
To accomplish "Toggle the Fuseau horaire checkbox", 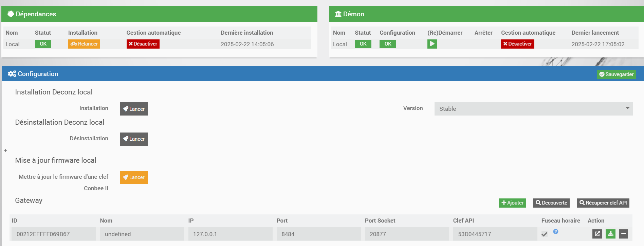I will coord(545,234).
